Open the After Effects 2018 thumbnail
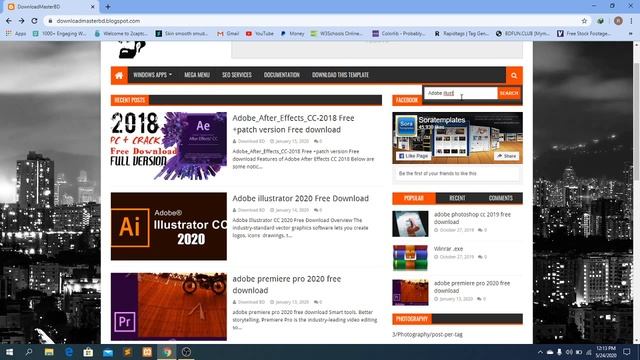640x360 pixels. click(169, 146)
